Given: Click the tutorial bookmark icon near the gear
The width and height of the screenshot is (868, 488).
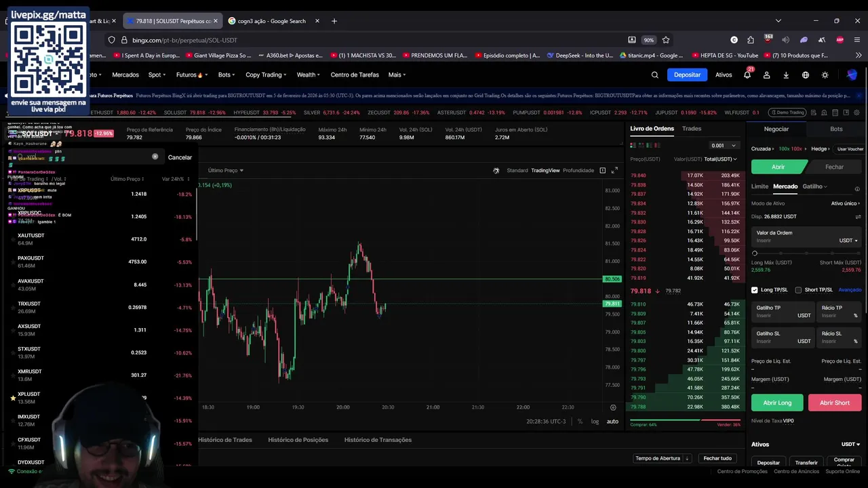Looking at the screenshot, I should coord(848,113).
